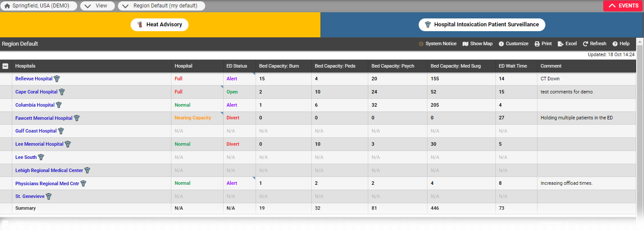Click the event icon beside St. Genevieve
644x230 pixels.
pos(49,196)
